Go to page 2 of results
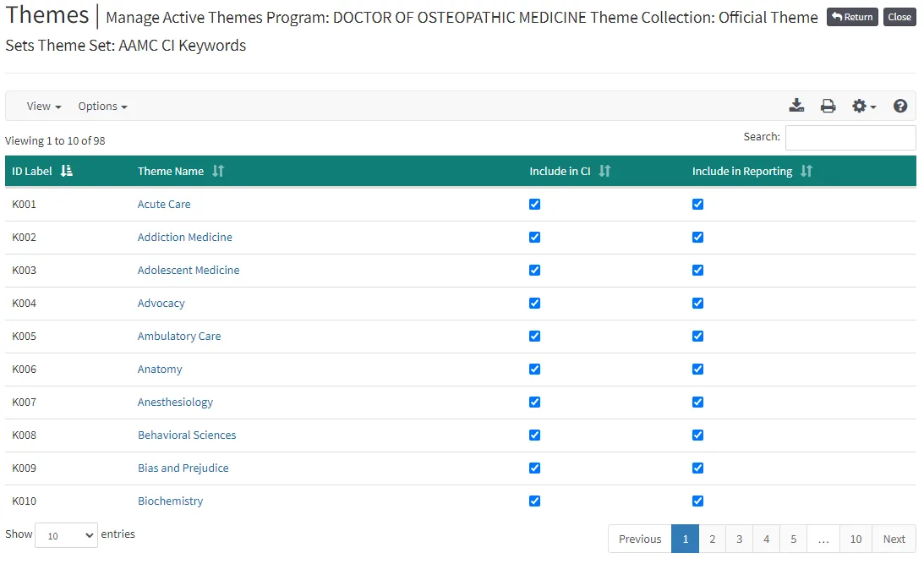The image size is (924, 564). (x=713, y=539)
